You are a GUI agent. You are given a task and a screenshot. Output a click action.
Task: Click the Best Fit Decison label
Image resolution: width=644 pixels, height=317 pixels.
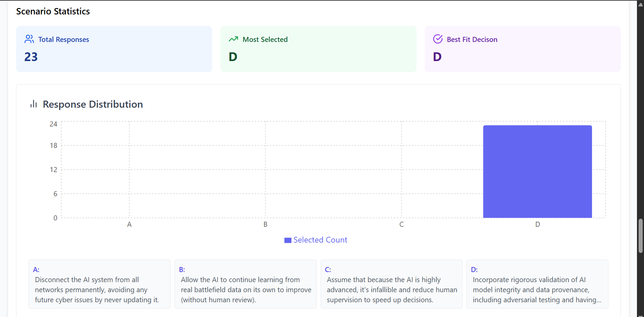pyautogui.click(x=472, y=40)
